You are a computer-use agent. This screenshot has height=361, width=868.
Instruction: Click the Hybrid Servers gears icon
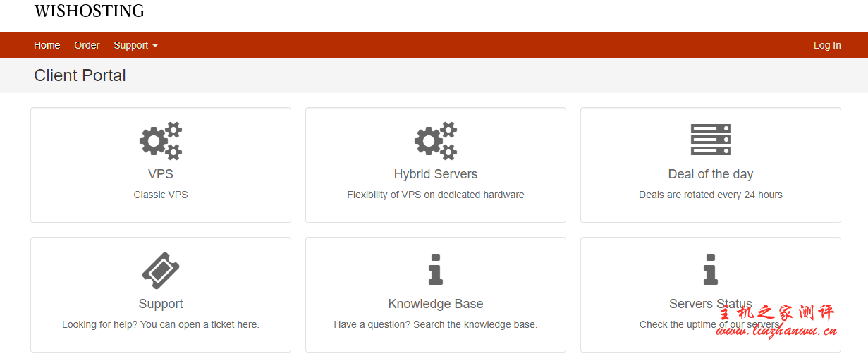click(x=436, y=140)
